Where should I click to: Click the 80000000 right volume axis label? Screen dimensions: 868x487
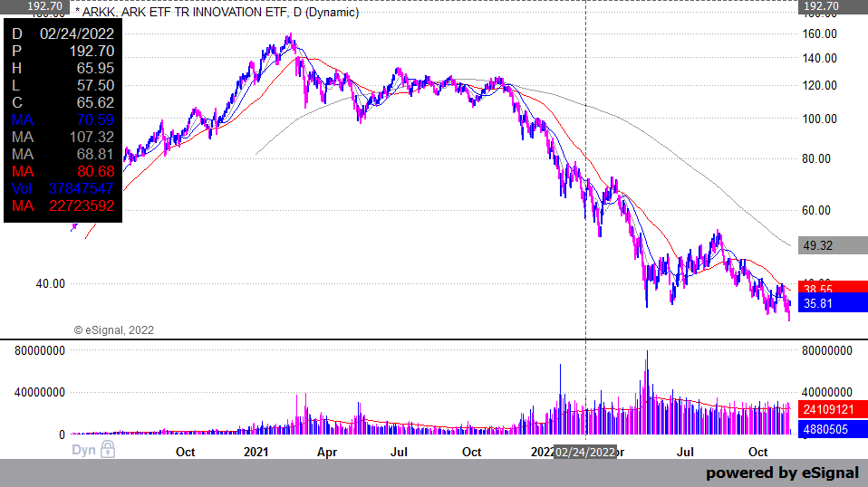(x=827, y=350)
